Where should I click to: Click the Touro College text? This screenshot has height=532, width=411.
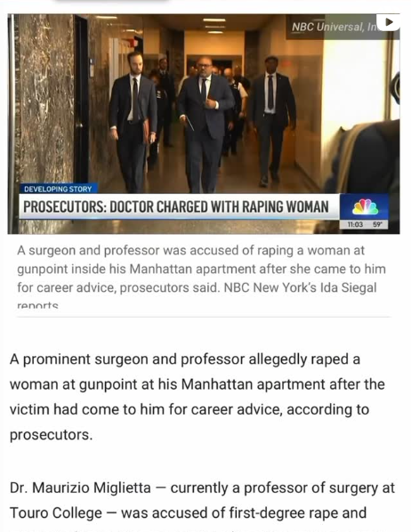pos(56,513)
